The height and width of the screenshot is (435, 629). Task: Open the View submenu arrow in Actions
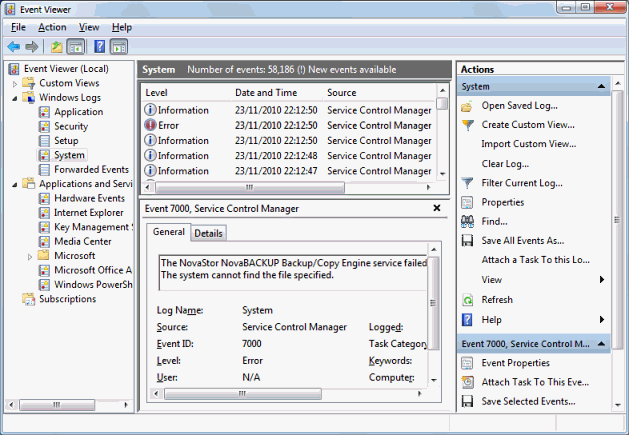pos(601,280)
